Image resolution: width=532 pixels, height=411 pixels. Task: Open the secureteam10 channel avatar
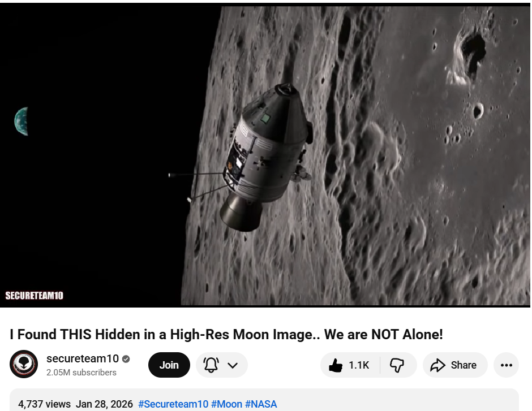[24, 364]
